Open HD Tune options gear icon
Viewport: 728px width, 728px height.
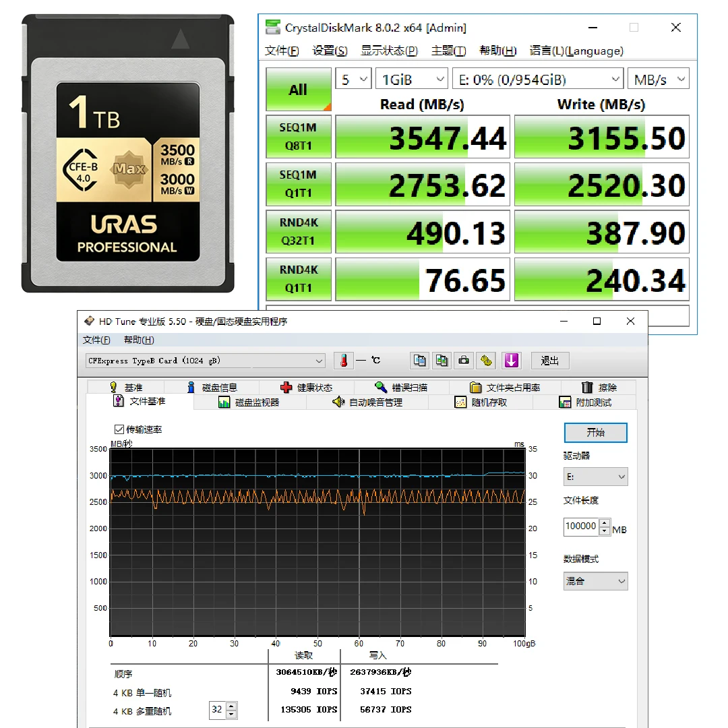point(486,361)
